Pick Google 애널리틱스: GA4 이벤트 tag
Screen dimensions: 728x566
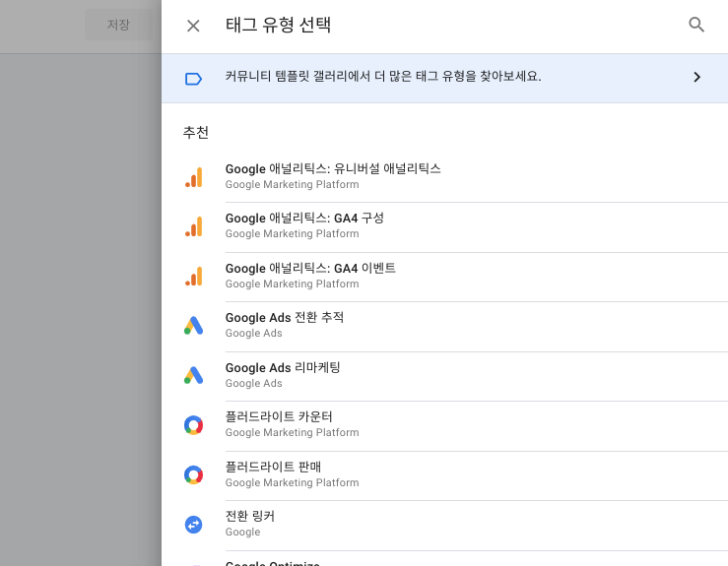(477, 277)
